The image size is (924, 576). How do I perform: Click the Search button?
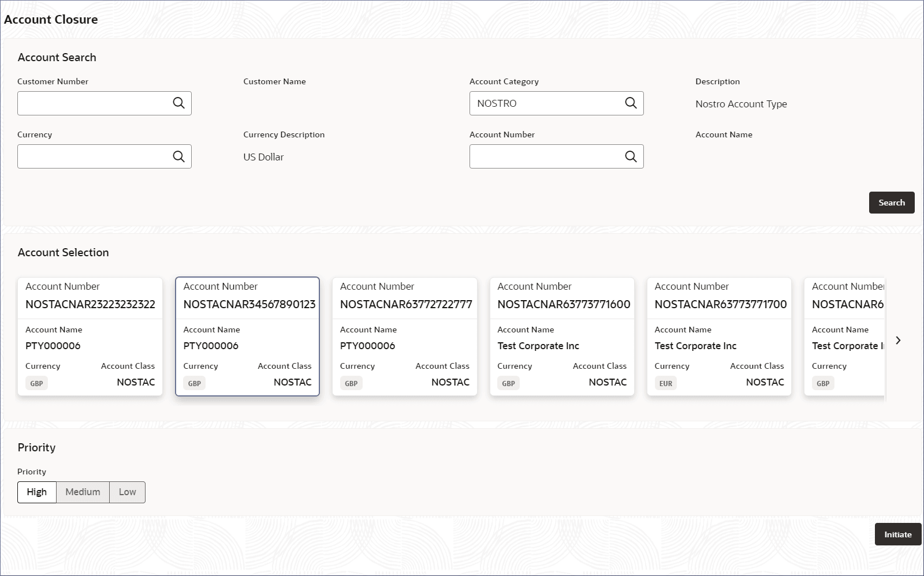(x=892, y=203)
